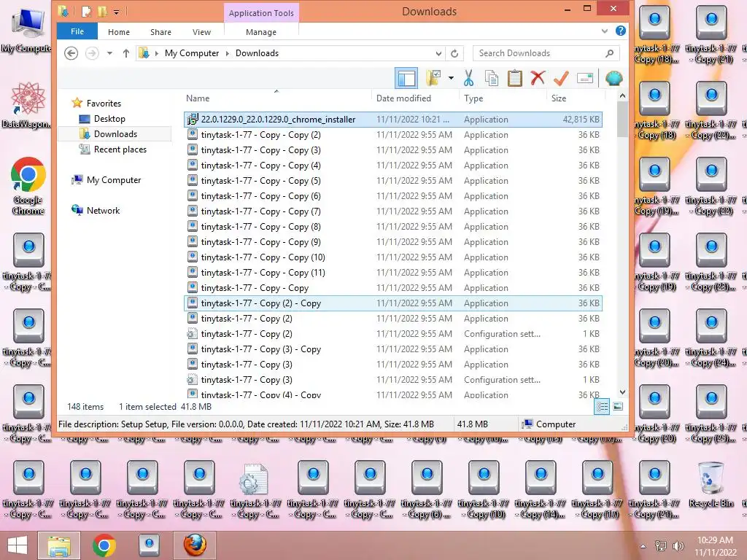Viewport: 747px width, 560px height.
Task: Click the quick access properties page icon
Action: (86, 11)
